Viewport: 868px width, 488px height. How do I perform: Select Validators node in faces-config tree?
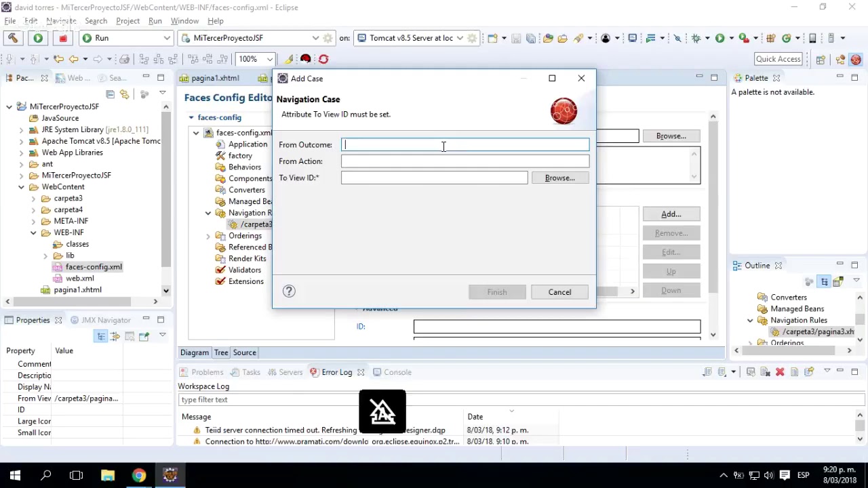[244, 270]
